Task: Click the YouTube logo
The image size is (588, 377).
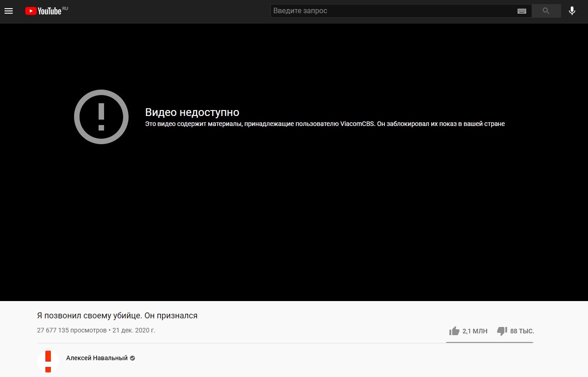Action: point(43,11)
